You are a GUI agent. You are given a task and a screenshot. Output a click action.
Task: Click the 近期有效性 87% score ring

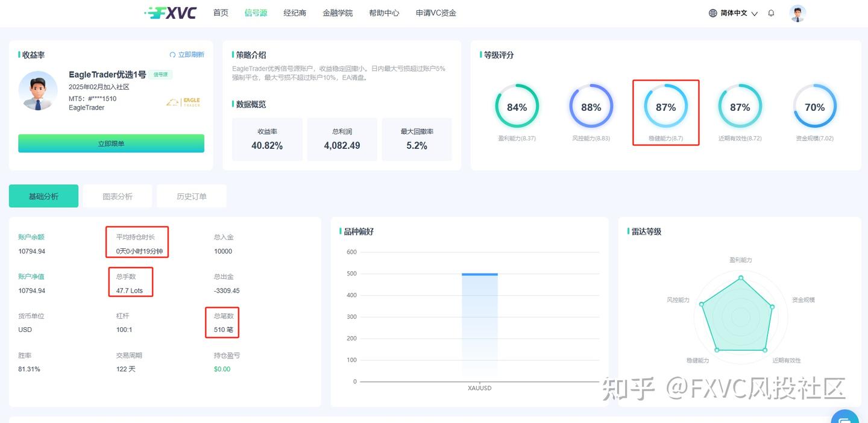[x=740, y=106]
